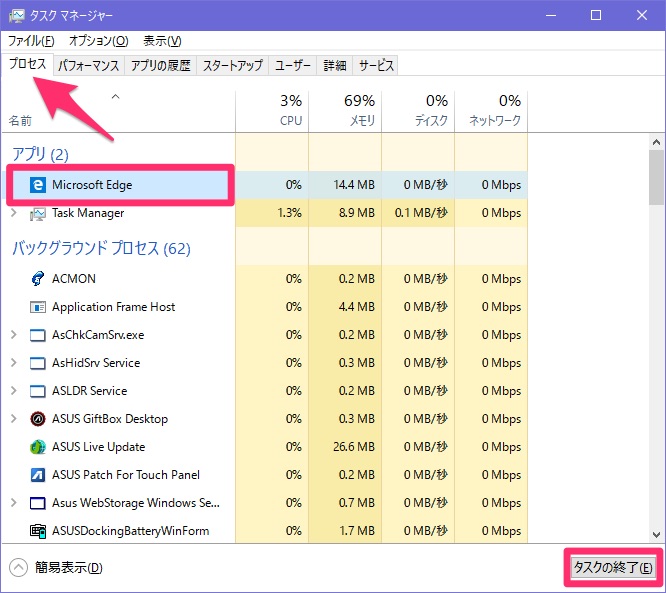This screenshot has width=666, height=593.
Task: Click the AsHidSrv Service icon
Action: pyautogui.click(x=38, y=363)
